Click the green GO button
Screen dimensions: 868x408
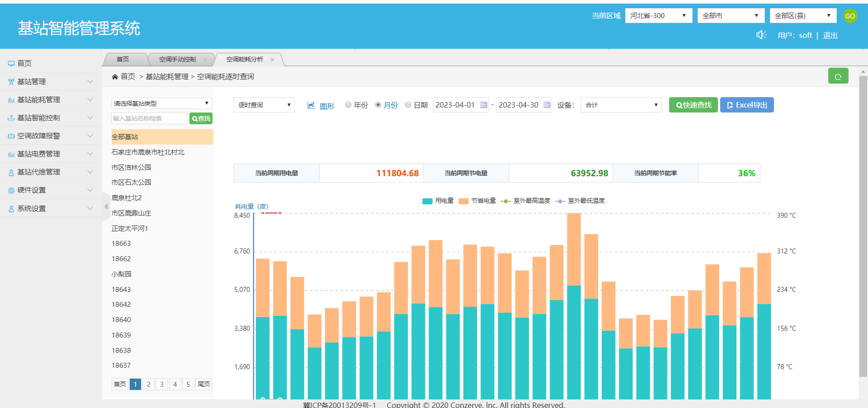pos(850,16)
